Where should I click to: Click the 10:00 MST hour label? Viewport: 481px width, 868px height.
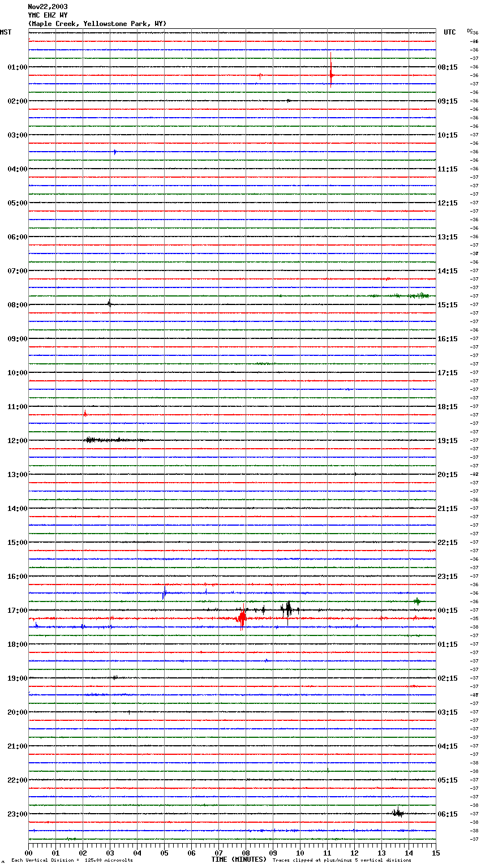click(x=18, y=373)
